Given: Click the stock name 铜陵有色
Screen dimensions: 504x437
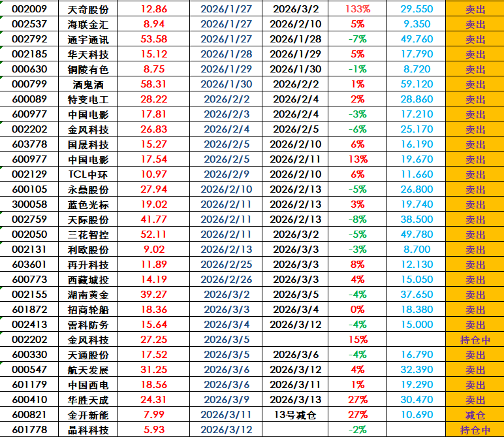Looking at the screenshot, I should point(88,69).
